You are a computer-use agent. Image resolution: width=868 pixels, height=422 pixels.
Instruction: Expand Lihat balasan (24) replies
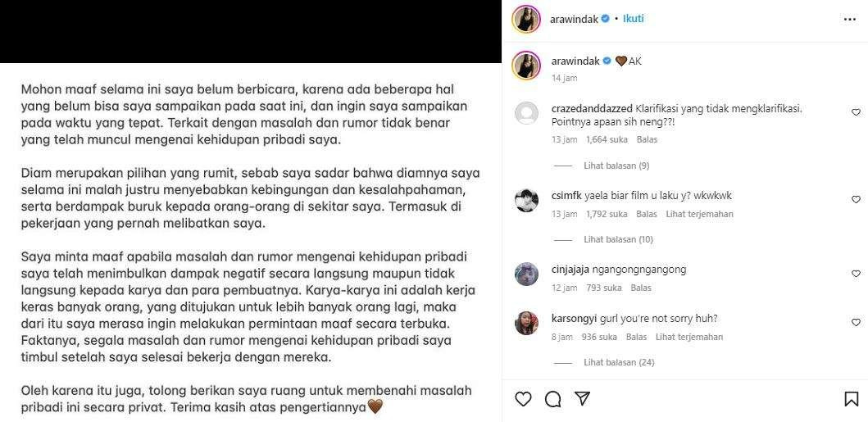pos(611,362)
